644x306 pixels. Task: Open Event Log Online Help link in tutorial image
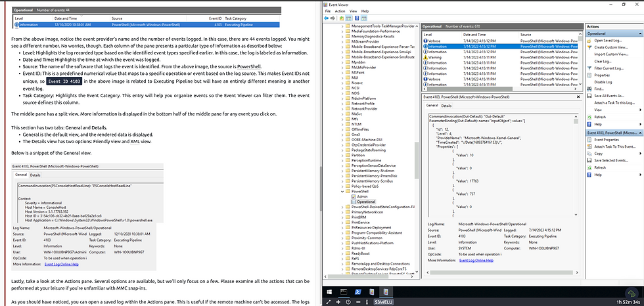(60, 264)
